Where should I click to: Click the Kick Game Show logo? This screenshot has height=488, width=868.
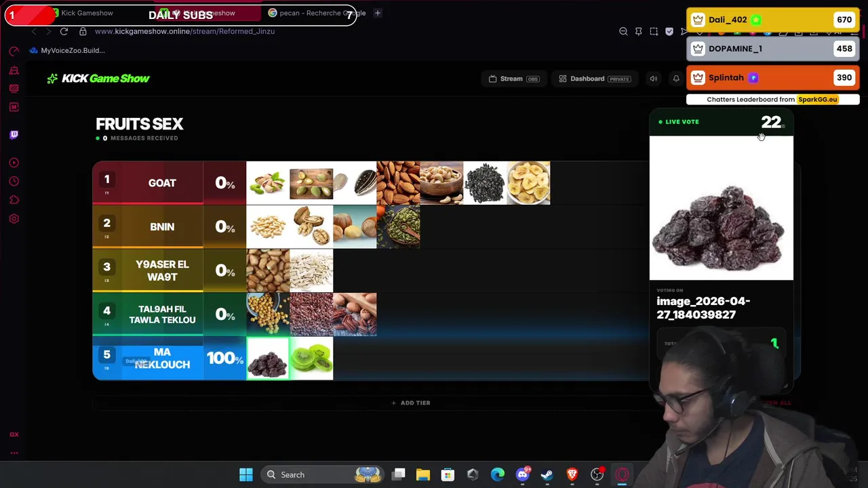(x=98, y=79)
